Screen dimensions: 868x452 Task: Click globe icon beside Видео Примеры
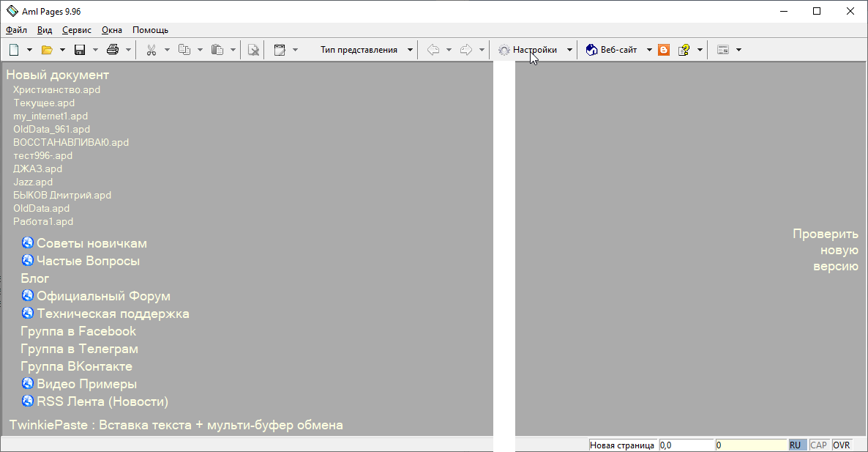point(28,383)
